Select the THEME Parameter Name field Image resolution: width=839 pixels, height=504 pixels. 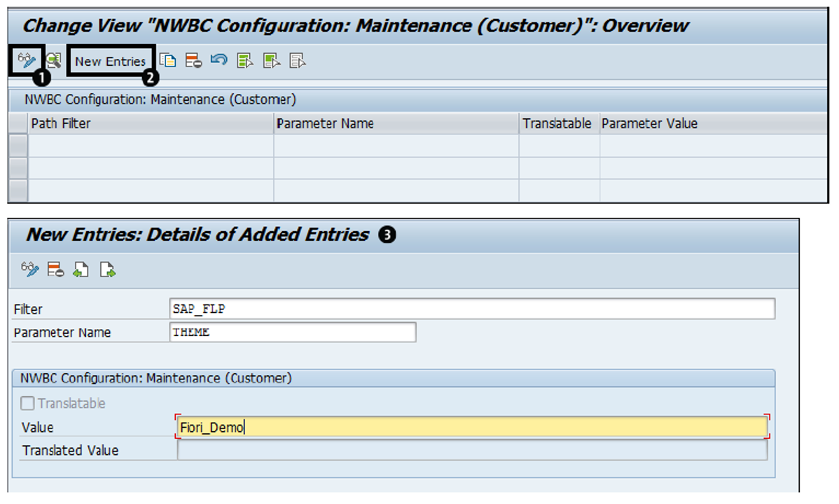pos(280,332)
